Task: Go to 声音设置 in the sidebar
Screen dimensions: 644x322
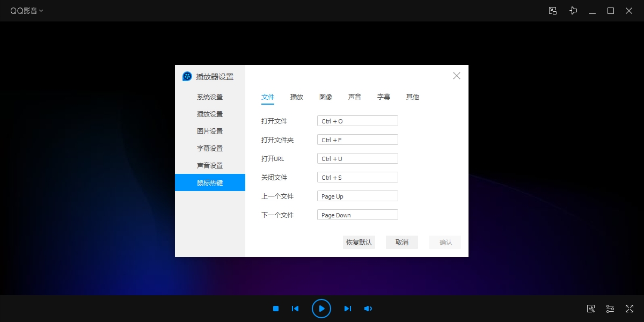Action: [x=210, y=165]
